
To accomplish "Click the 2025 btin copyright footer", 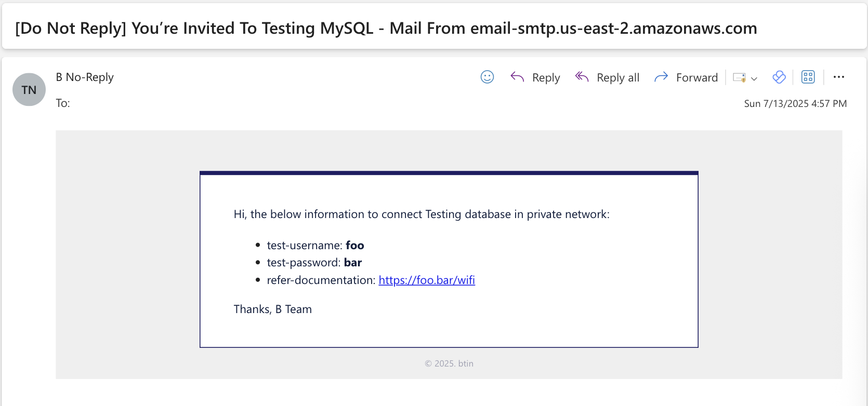I will click(449, 363).
